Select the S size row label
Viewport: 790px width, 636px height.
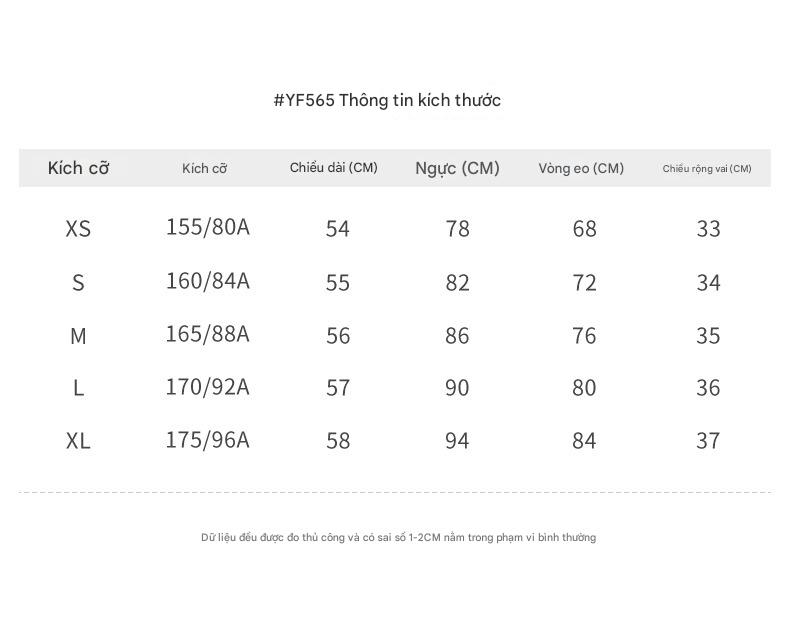pos(78,283)
